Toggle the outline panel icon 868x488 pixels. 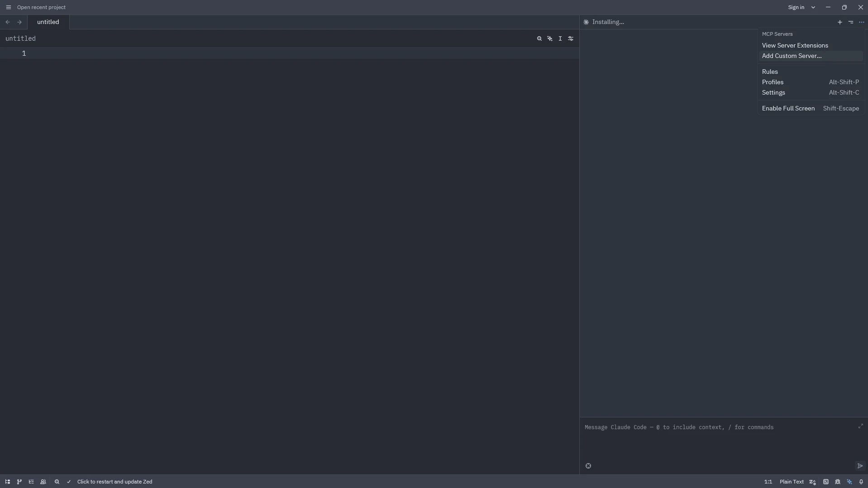pos(31,482)
